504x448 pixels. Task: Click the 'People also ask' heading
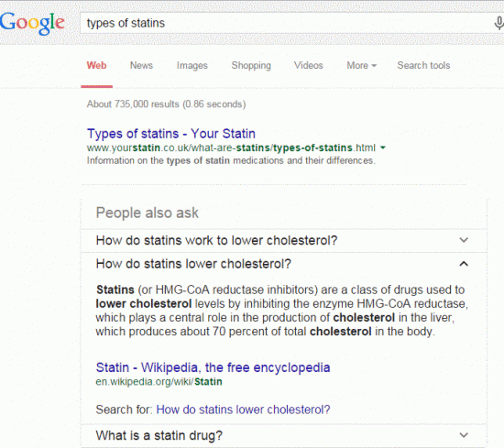coord(148,213)
